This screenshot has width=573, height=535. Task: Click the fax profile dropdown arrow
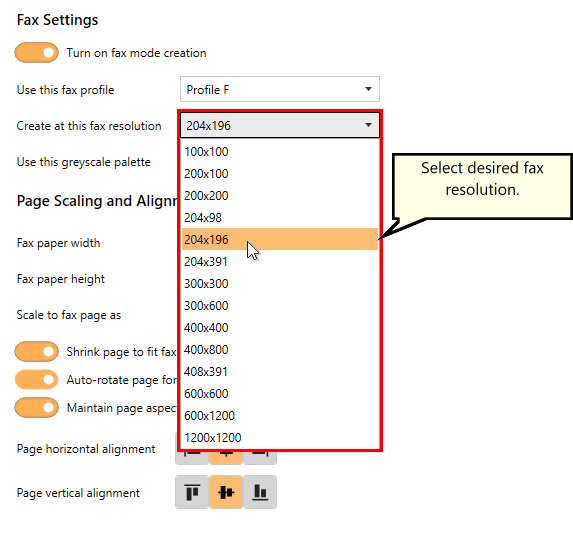tap(368, 89)
